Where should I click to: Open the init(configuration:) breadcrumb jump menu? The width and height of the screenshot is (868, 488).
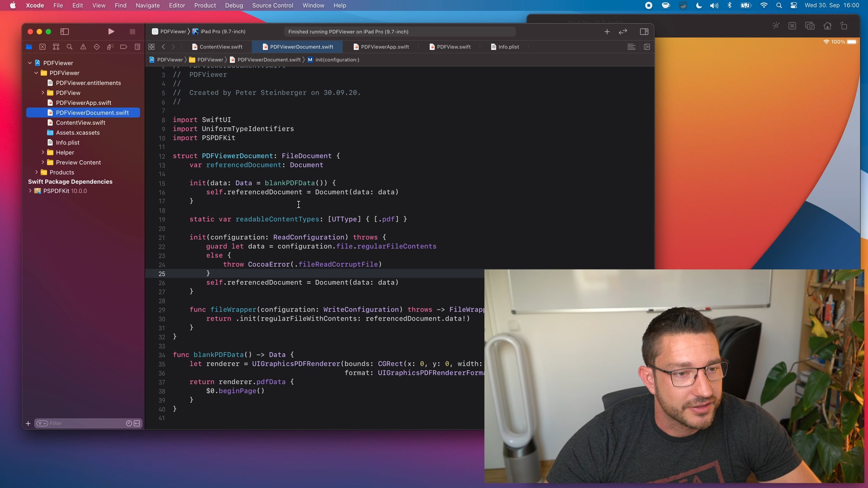(333, 60)
